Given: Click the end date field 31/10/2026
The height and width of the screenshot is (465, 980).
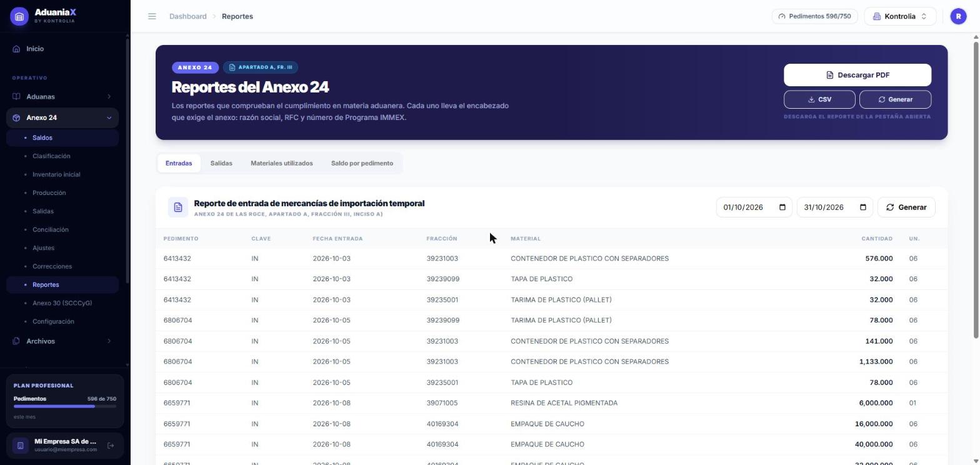Looking at the screenshot, I should (x=835, y=207).
